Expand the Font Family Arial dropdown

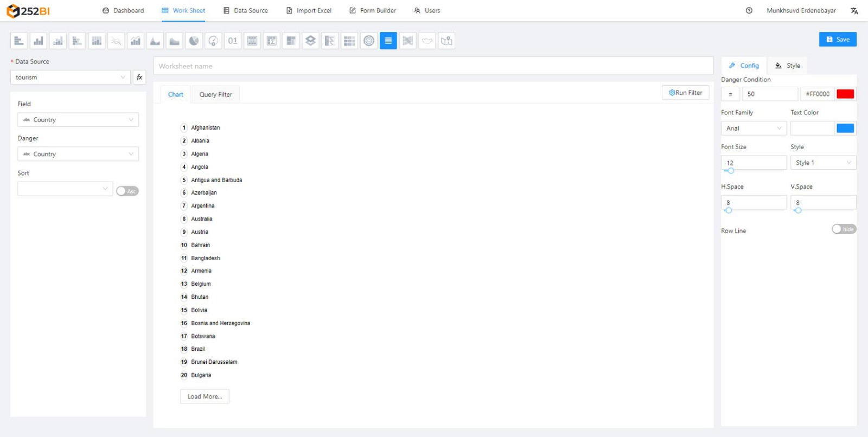tap(754, 128)
